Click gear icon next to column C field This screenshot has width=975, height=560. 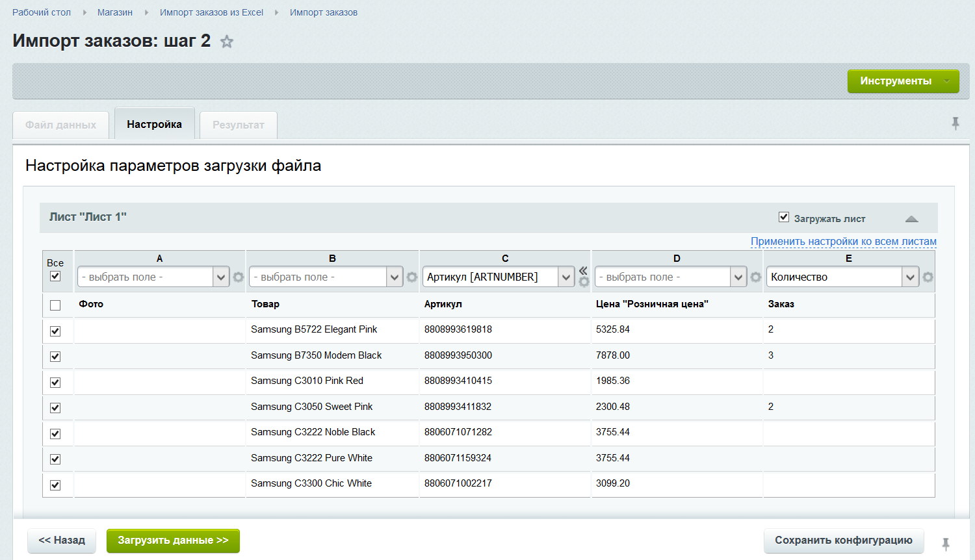584,282
